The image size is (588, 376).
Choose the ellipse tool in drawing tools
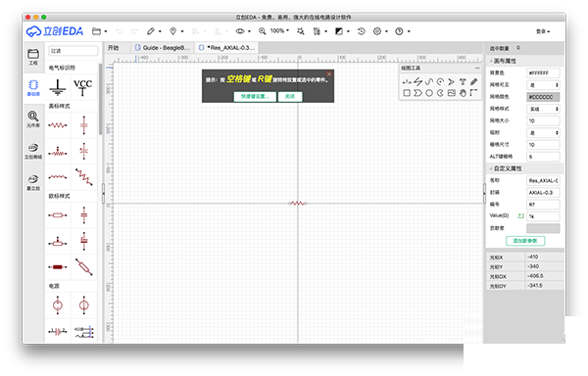[429, 93]
